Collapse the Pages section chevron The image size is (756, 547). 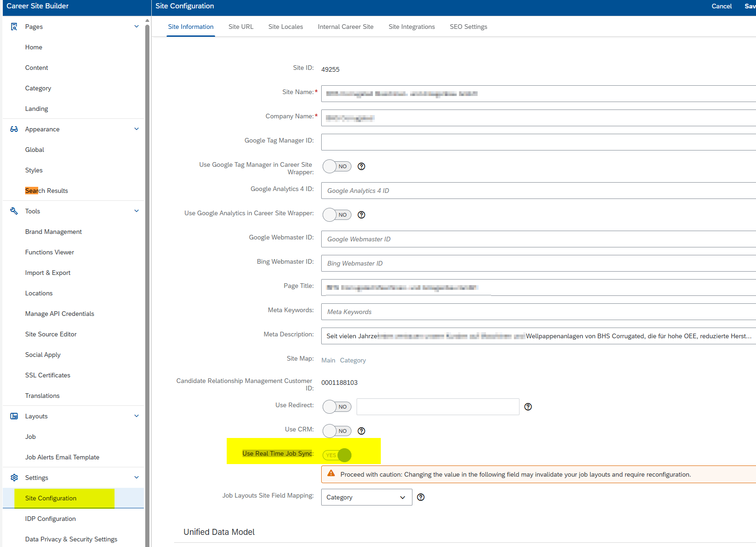pyautogui.click(x=136, y=27)
